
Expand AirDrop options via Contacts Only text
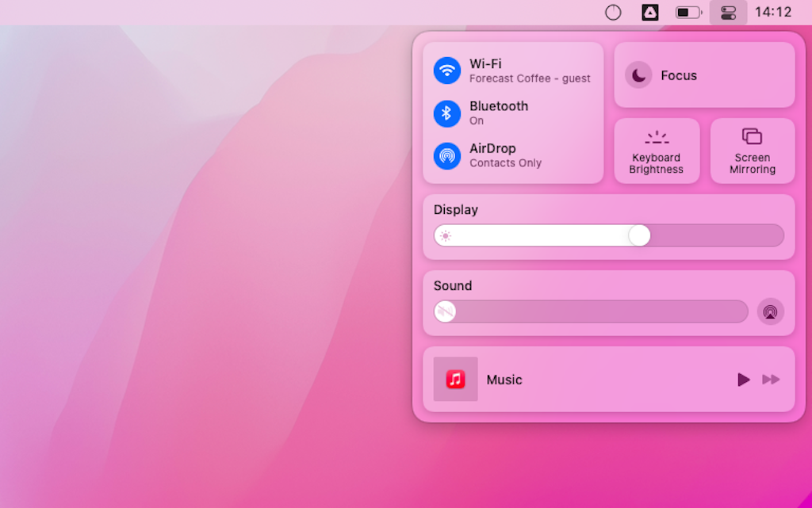click(505, 163)
